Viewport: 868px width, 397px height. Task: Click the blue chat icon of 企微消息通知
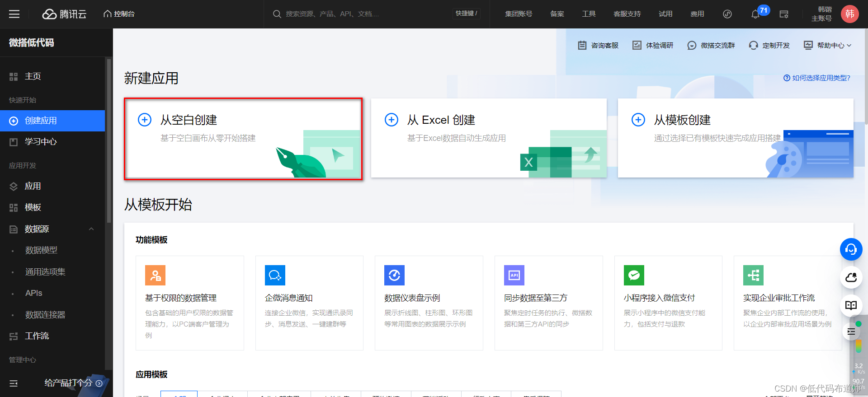click(275, 275)
